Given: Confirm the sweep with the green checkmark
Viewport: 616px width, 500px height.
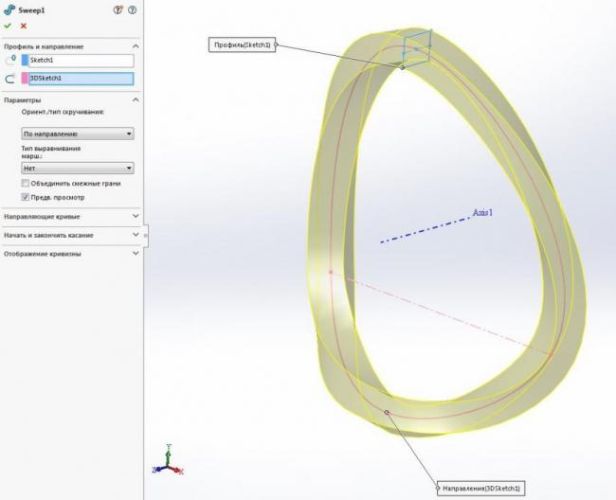Looking at the screenshot, I should pos(8,26).
